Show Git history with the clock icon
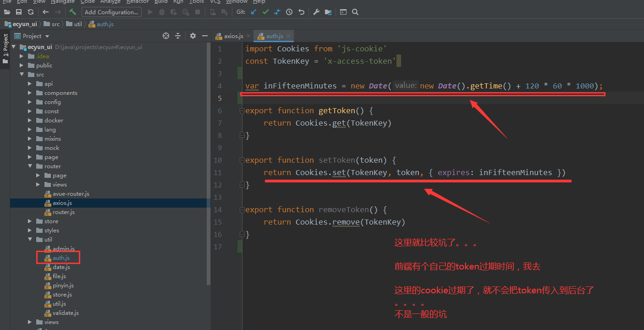 [x=289, y=12]
